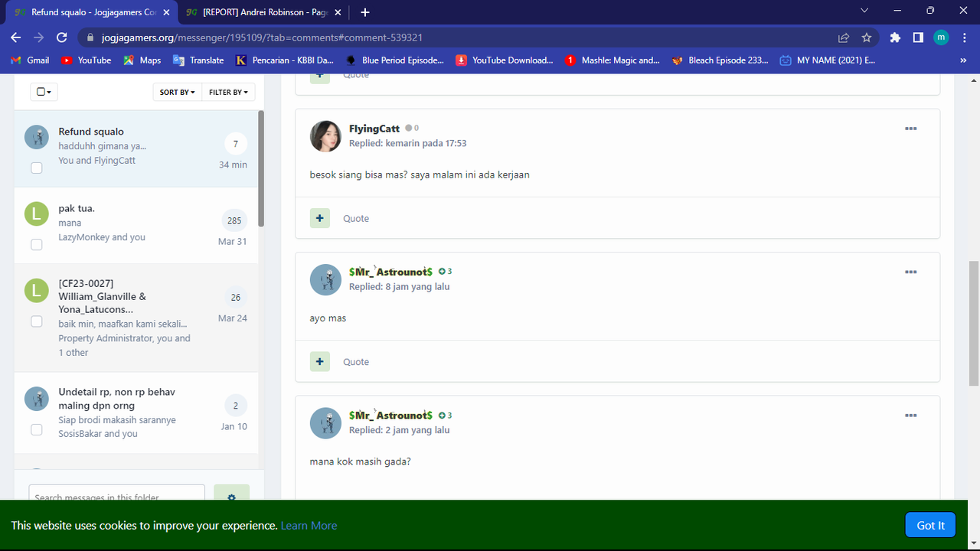Image resolution: width=980 pixels, height=551 pixels.
Task: Open YouTube Download bookmark
Action: point(505,60)
